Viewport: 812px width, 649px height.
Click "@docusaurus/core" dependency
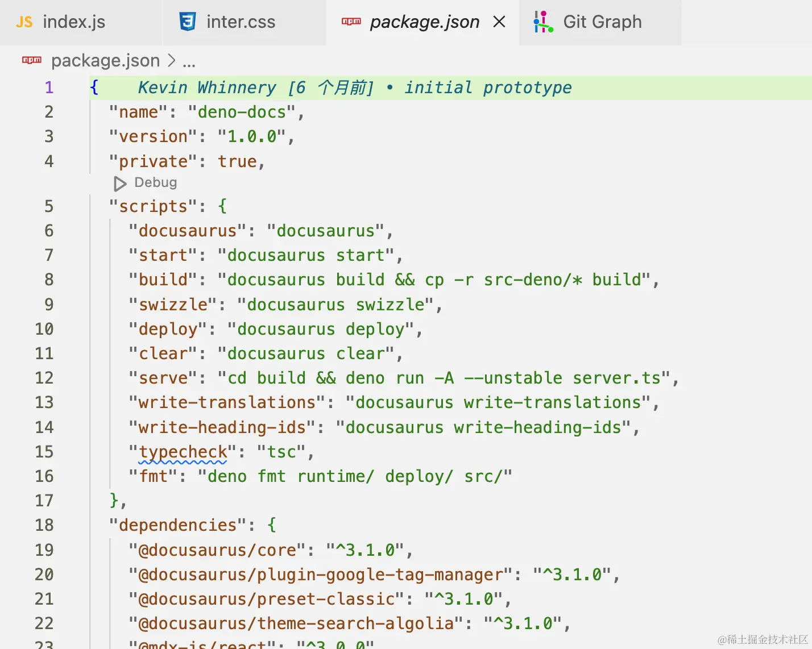click(x=217, y=550)
